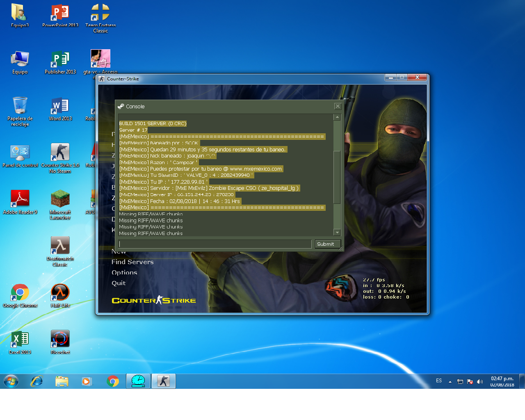Image resolution: width=525 pixels, height=420 pixels.
Task: Click the 'Nick baneado : joaquin' line
Action: 167,156
